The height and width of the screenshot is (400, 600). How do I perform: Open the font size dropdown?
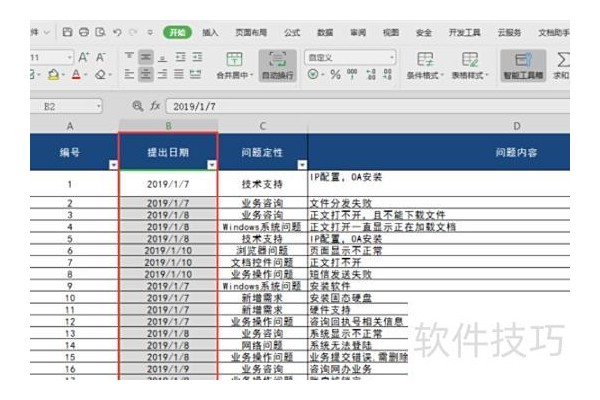pos(70,58)
